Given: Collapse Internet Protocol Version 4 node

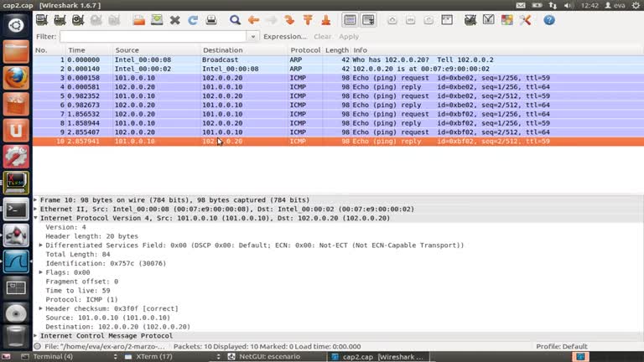Looking at the screenshot, I should tap(36, 218).
